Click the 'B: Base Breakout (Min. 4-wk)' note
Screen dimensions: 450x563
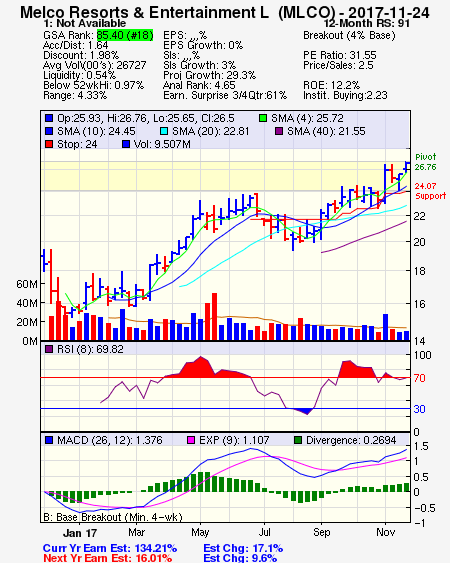[113, 517]
